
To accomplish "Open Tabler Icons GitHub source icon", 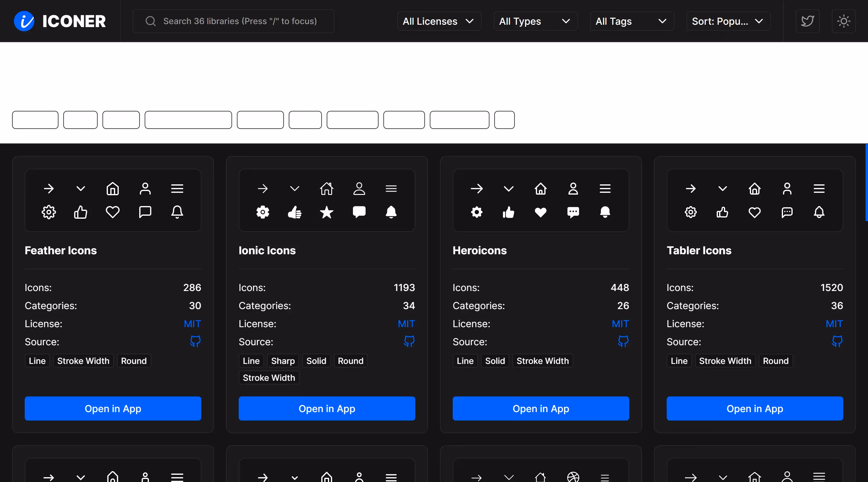I will pyautogui.click(x=837, y=341).
